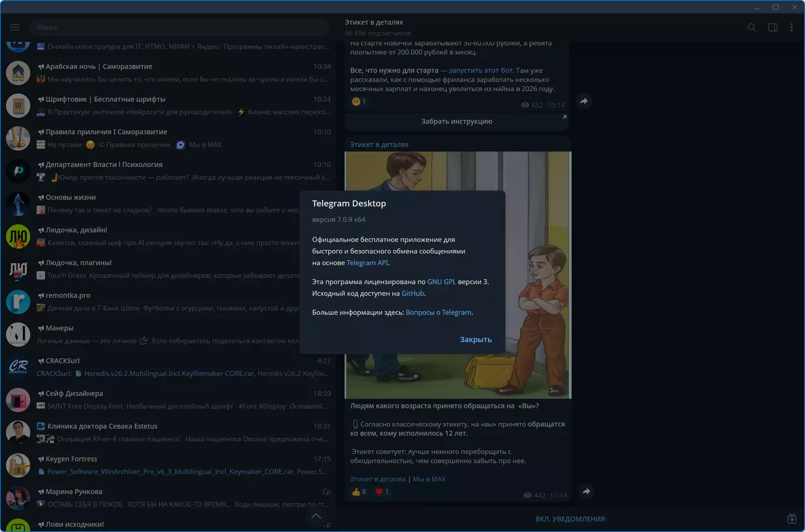Open the Keygen Fortress chat
This screenshot has height=532, width=805.
(x=168, y=465)
